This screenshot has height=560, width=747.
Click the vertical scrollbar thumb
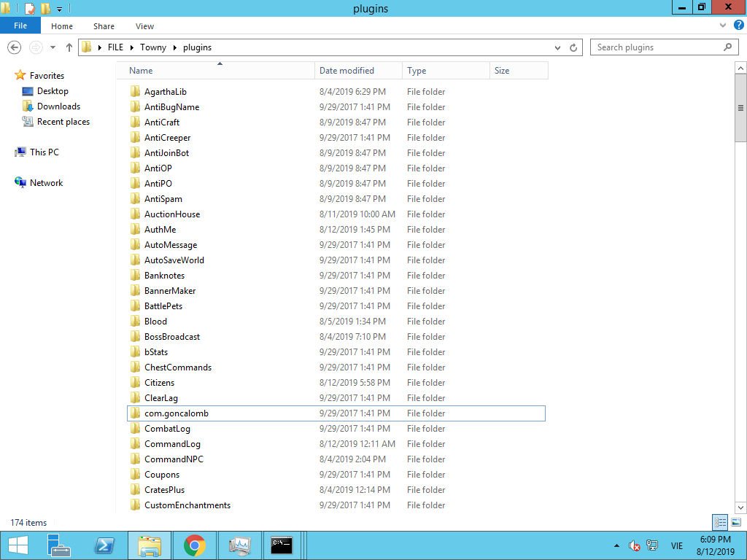pyautogui.click(x=740, y=108)
